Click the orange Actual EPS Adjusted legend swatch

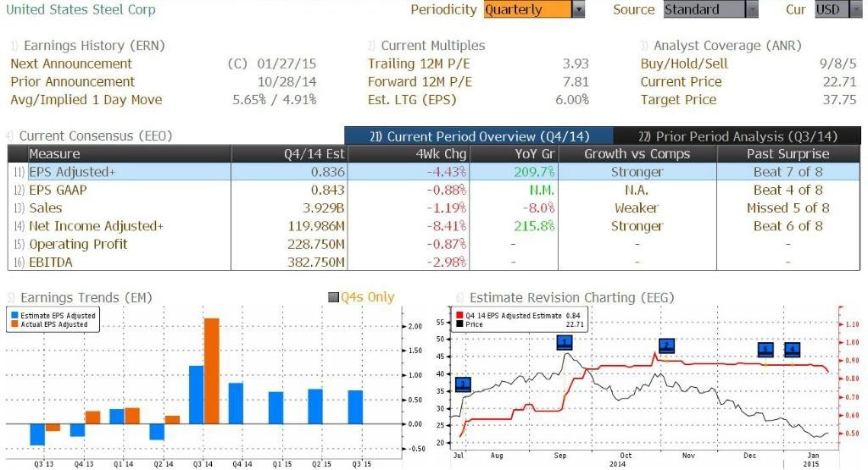[14, 324]
